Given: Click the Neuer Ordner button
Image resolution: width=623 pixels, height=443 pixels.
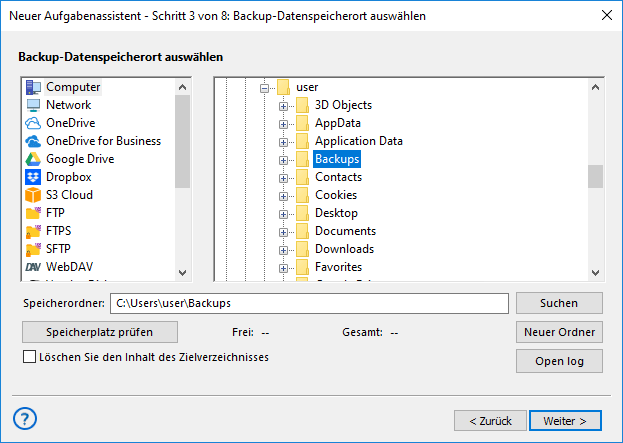Looking at the screenshot, I should (559, 332).
